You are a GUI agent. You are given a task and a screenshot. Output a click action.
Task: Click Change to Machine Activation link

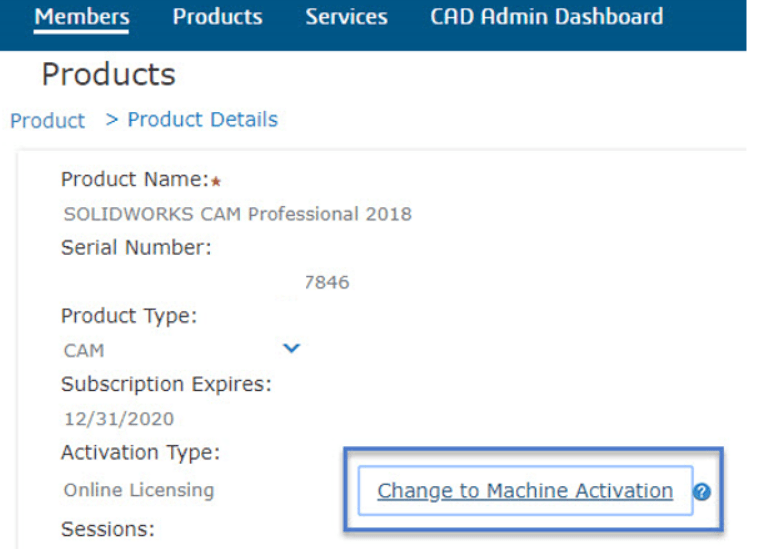pyautogui.click(x=525, y=491)
